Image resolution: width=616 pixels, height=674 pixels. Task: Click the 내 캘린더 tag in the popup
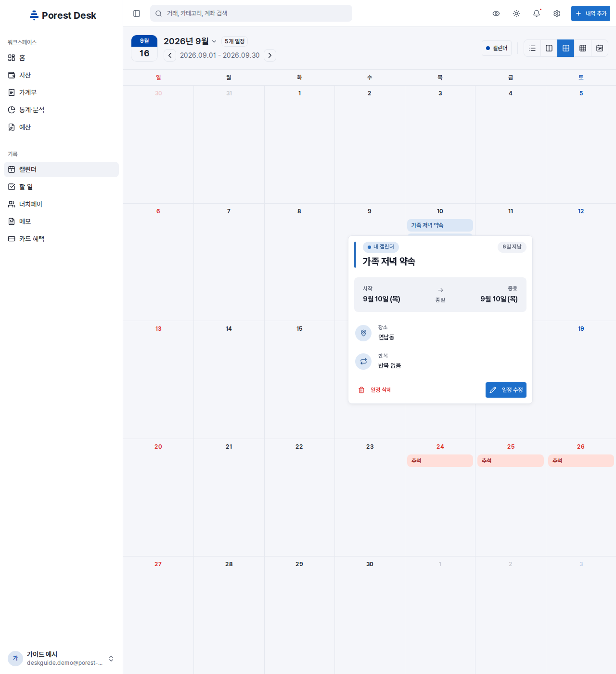click(x=381, y=247)
